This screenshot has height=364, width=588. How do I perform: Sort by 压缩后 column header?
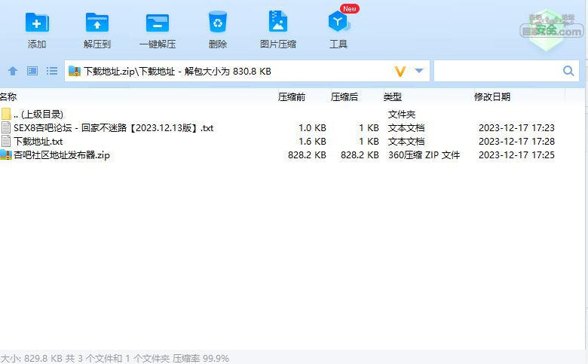point(345,97)
